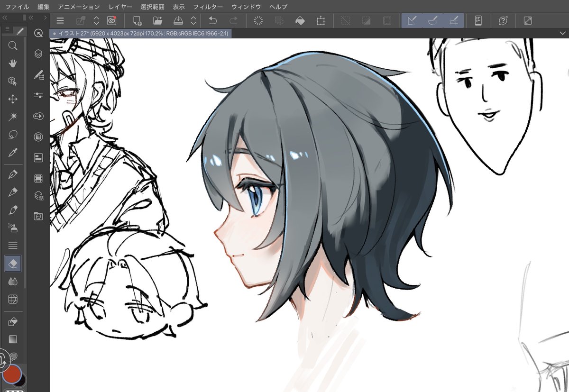Image resolution: width=569 pixels, height=392 pixels.
Task: Collapse the side dock double-left arrows
Action: 31,18
